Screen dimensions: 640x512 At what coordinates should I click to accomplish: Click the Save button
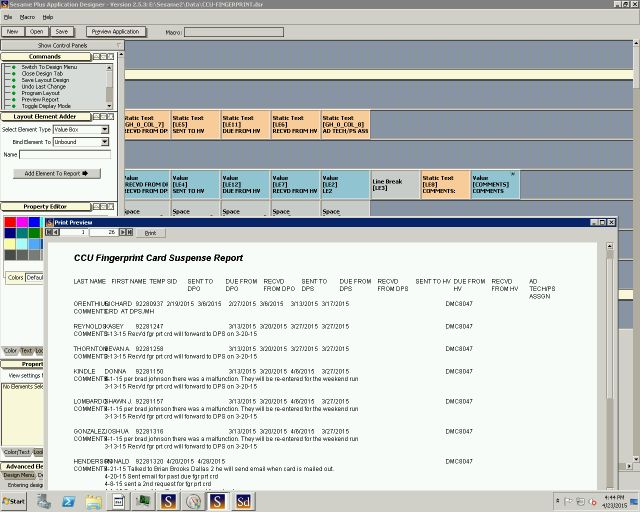(62, 31)
